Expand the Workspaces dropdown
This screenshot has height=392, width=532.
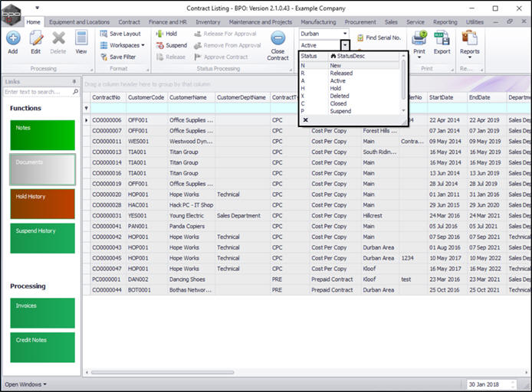click(x=123, y=45)
